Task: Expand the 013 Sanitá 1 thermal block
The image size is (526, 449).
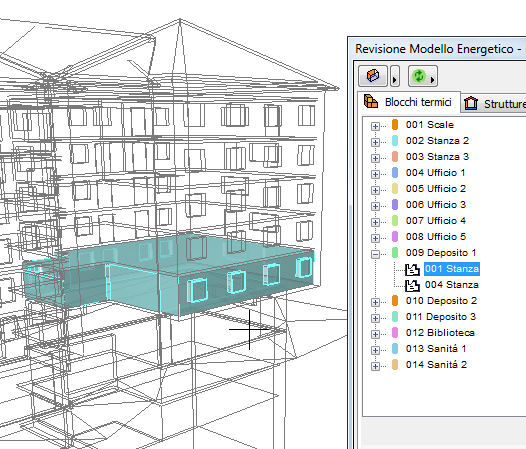Action: [375, 350]
